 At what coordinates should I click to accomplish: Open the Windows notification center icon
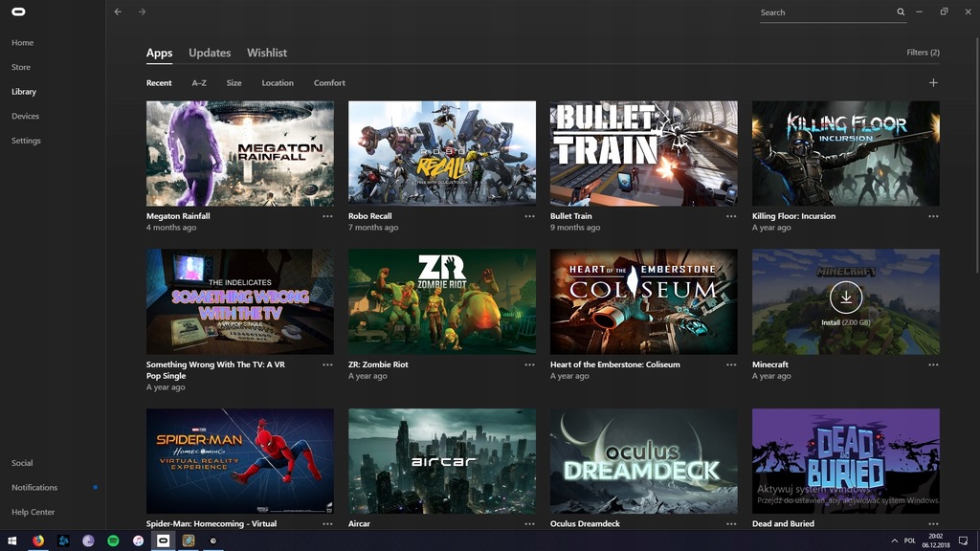click(x=963, y=540)
